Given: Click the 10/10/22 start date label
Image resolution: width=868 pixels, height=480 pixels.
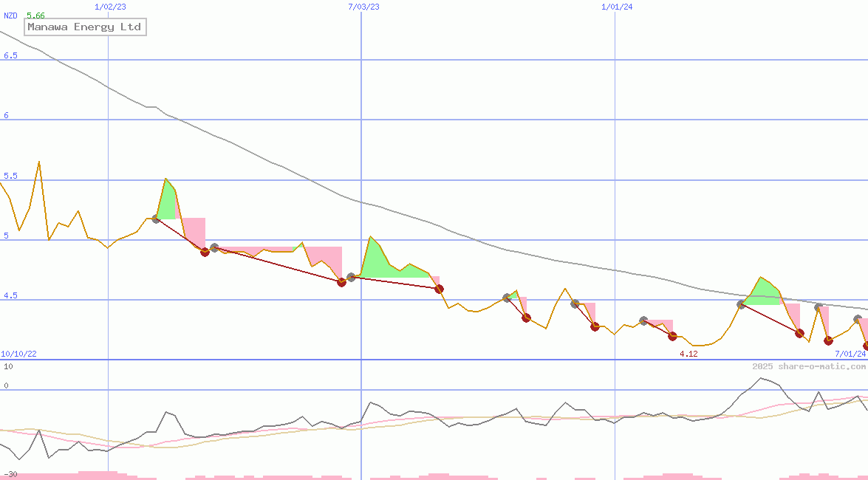Looking at the screenshot, I should (18, 354).
